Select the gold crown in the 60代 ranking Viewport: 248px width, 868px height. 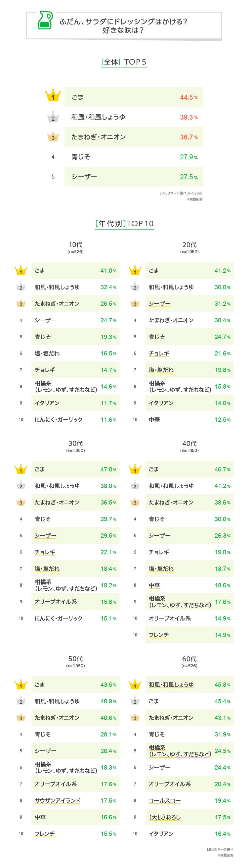click(135, 684)
